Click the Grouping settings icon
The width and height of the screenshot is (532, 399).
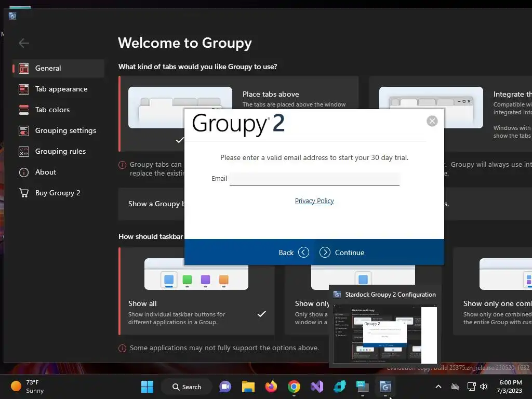pyautogui.click(x=24, y=130)
